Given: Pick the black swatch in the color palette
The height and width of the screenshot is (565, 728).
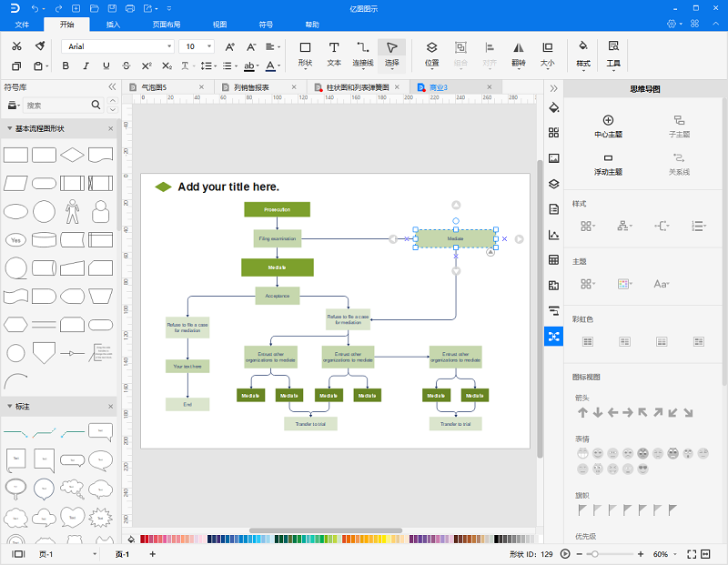Looking at the screenshot, I should point(496,539).
